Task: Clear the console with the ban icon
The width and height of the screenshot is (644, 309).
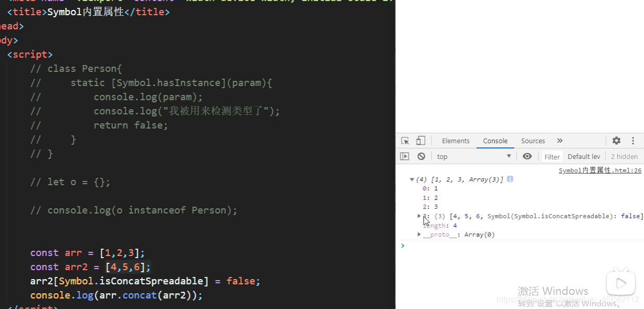Action: (421, 156)
